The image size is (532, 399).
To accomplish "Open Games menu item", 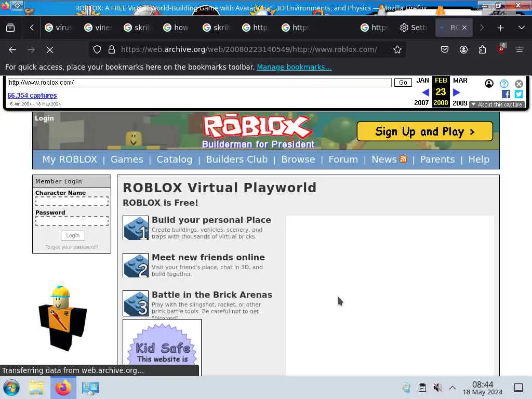I will click(x=127, y=159).
